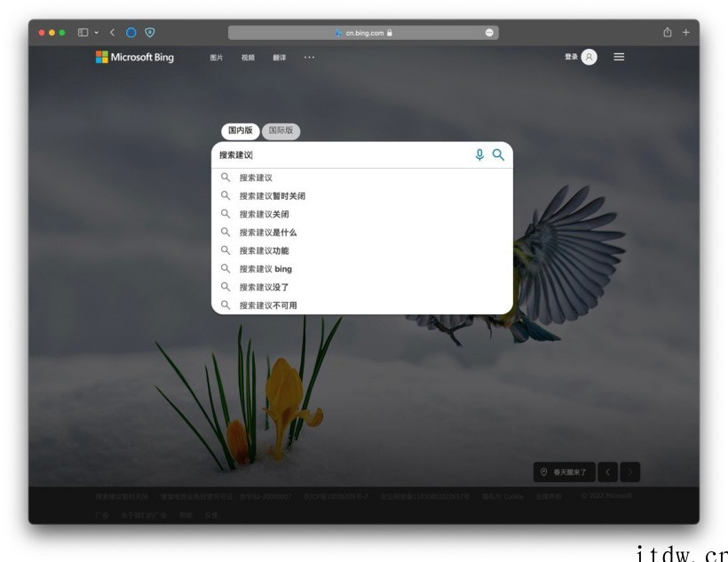The height and width of the screenshot is (562, 728).
Task: Select suggestion 搜索建议功能
Action: coord(362,250)
